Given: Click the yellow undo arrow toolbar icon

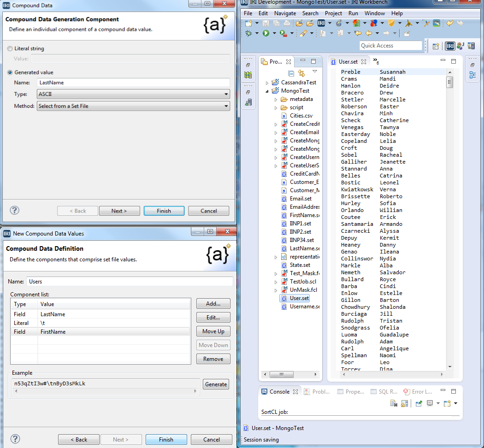Looking at the screenshot, I should [450, 23].
